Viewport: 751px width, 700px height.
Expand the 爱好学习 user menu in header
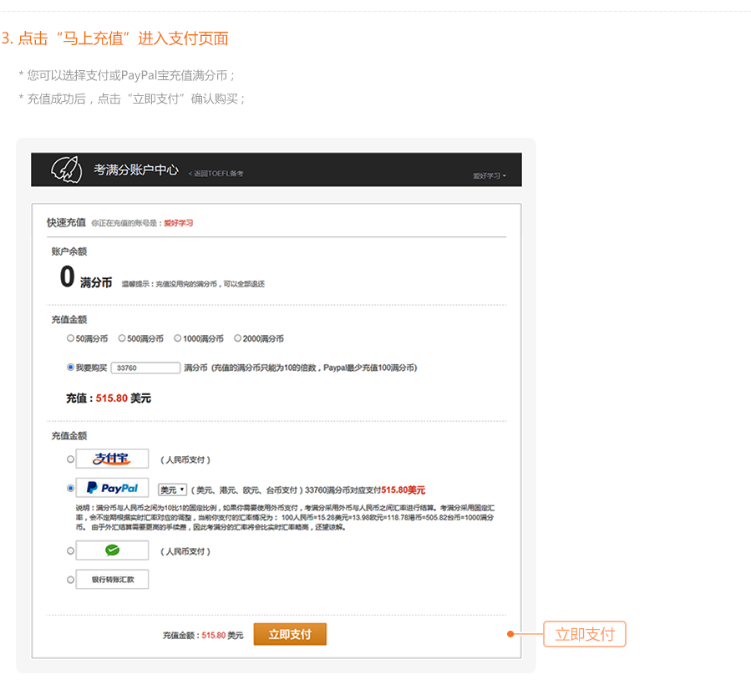pyautogui.click(x=490, y=175)
